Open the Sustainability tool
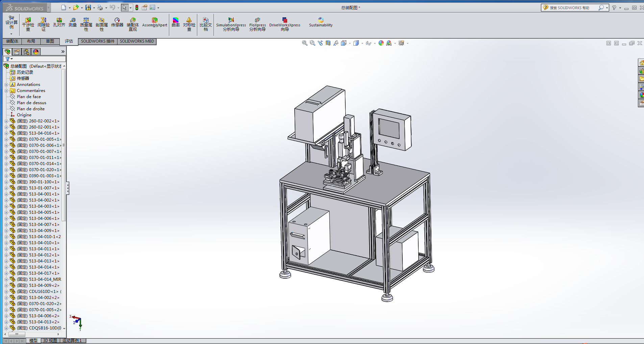The image size is (644, 344). point(321,22)
